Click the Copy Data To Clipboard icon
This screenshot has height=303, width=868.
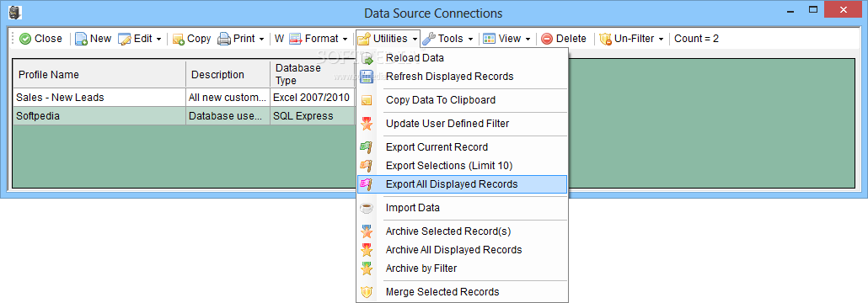pos(367,100)
